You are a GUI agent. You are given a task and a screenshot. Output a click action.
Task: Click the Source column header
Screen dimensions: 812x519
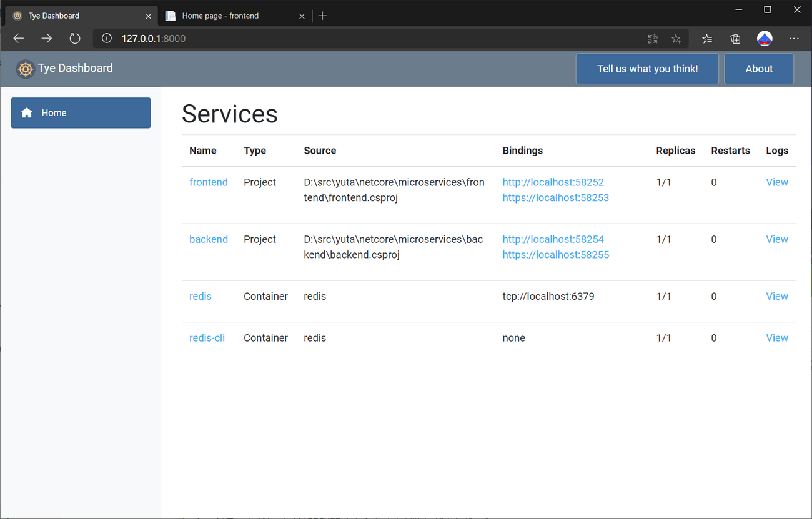320,151
